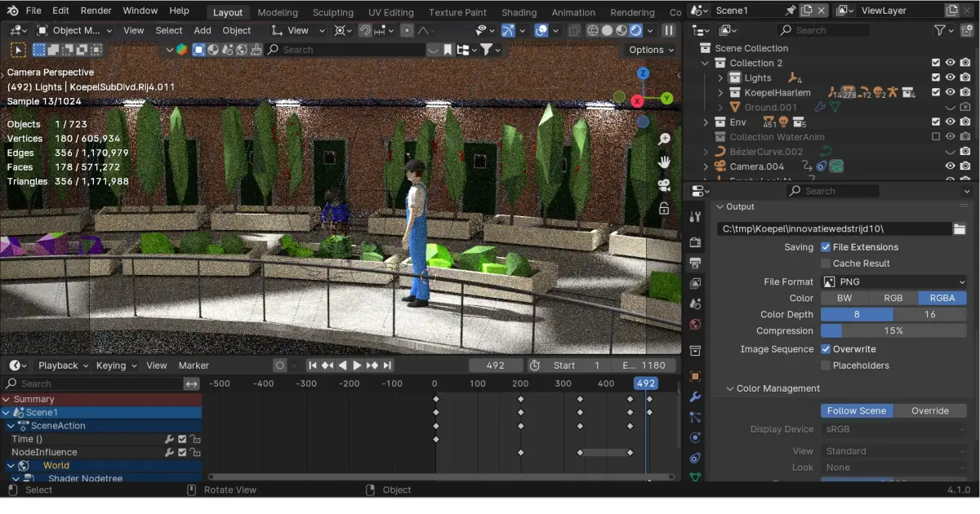Collapse Collection 2 in the outliner

tap(706, 63)
